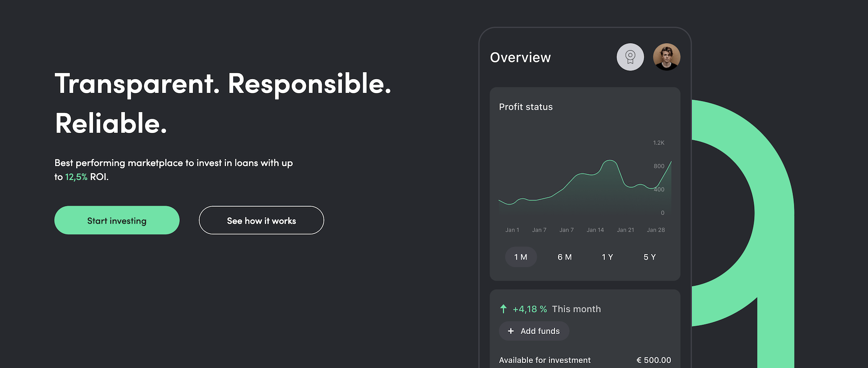Click the Jan 28 axis label
The width and height of the screenshot is (868, 368).
[x=656, y=230]
